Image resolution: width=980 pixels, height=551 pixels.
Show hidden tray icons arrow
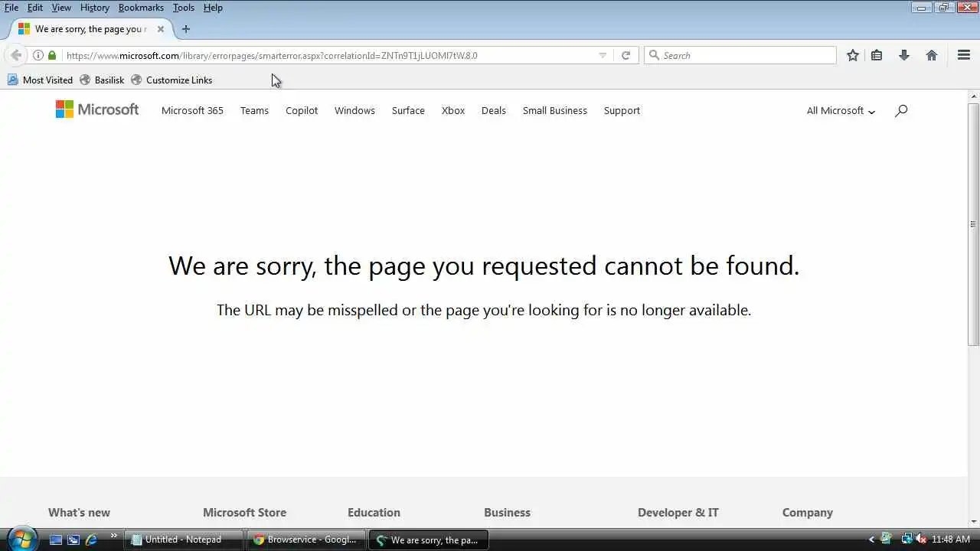(871, 540)
